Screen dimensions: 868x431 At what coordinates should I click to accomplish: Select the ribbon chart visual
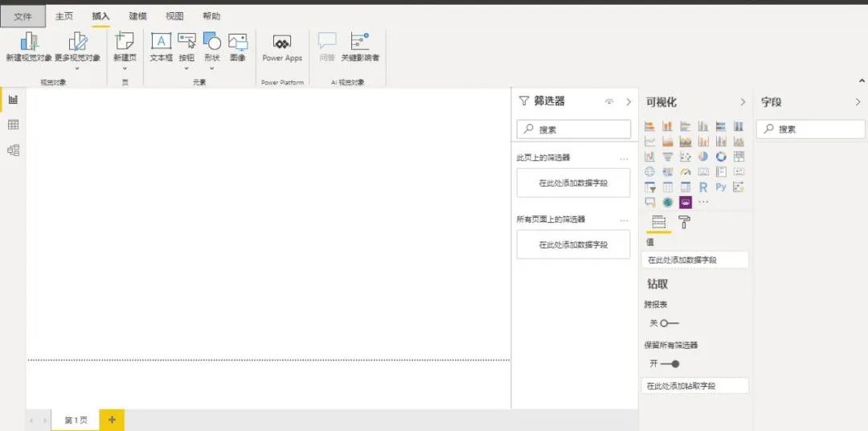739,142
